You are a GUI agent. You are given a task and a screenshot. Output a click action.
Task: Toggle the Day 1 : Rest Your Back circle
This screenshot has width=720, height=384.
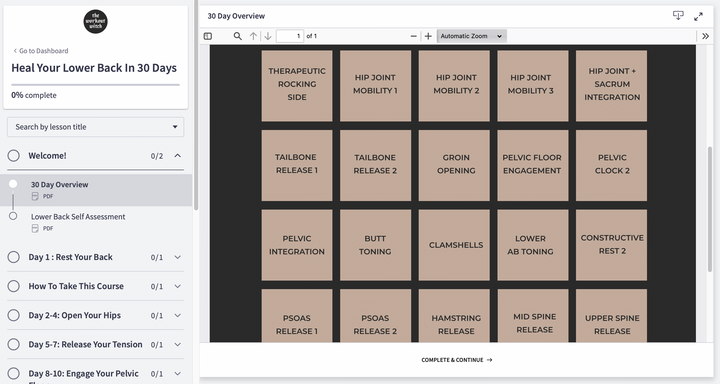(x=14, y=257)
